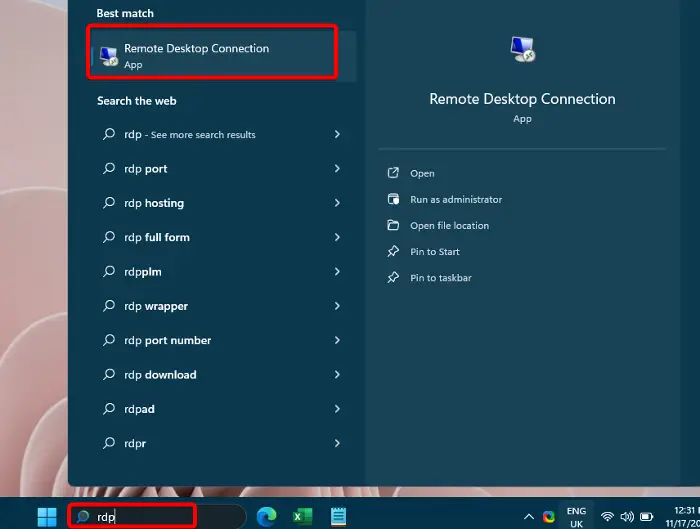Expand chevron next to 'rdp full form'
This screenshot has width=700, height=529.
pos(337,237)
